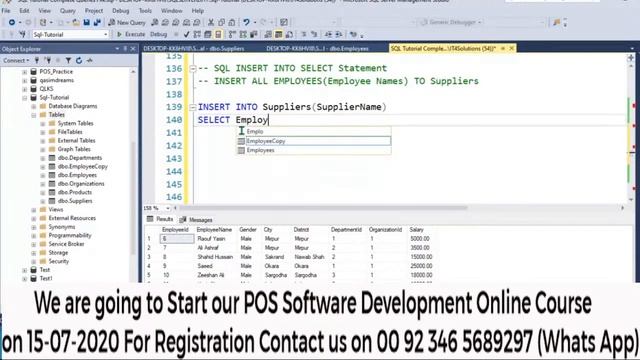Image resolution: width=640 pixels, height=360 pixels.
Task: Click Display Estimated Execution Plan icon
Action: click(197, 34)
